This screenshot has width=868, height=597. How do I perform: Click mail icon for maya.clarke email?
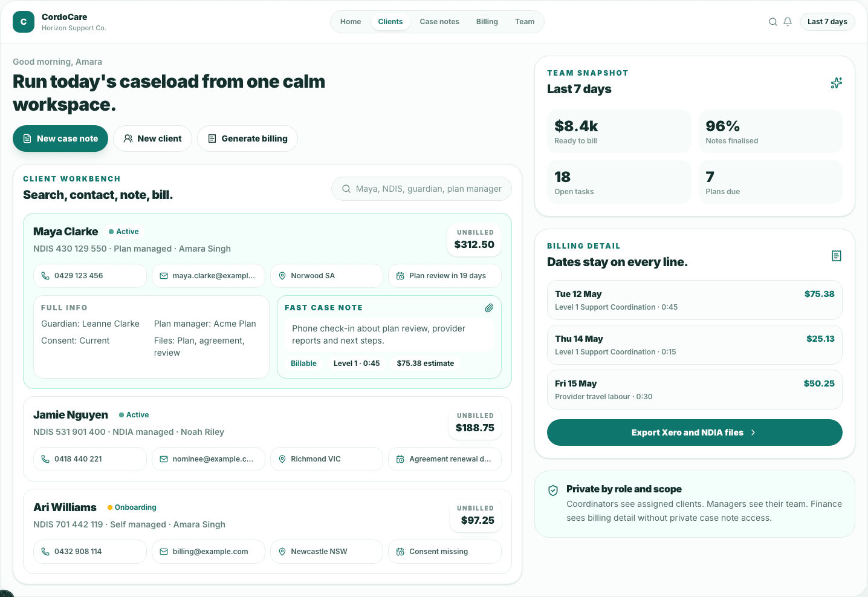coord(164,276)
